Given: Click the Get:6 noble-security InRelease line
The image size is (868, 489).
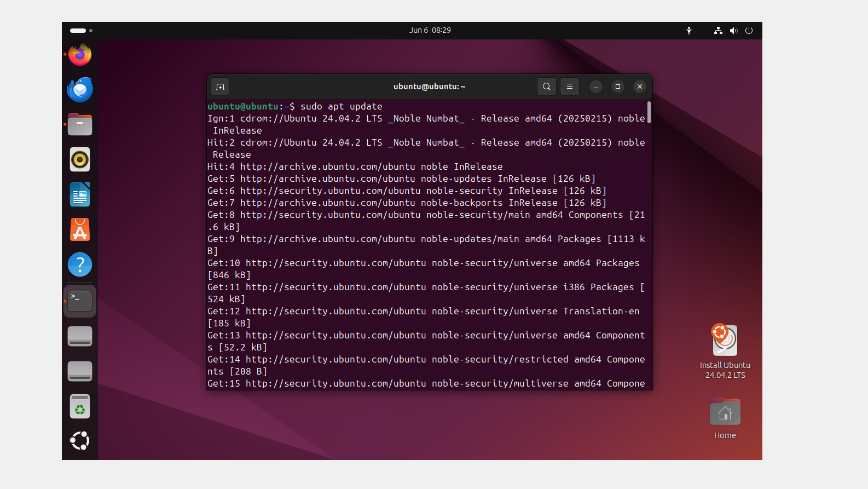Looking at the screenshot, I should click(407, 191).
